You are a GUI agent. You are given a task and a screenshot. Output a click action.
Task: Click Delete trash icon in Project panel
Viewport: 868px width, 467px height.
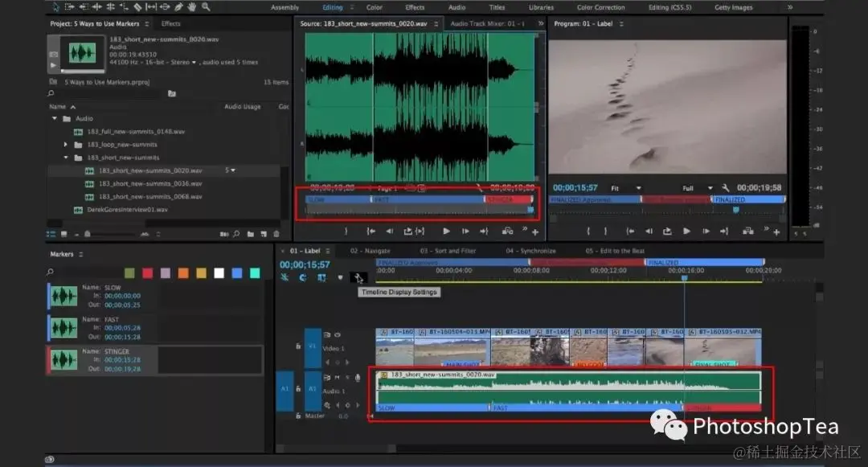point(276,234)
